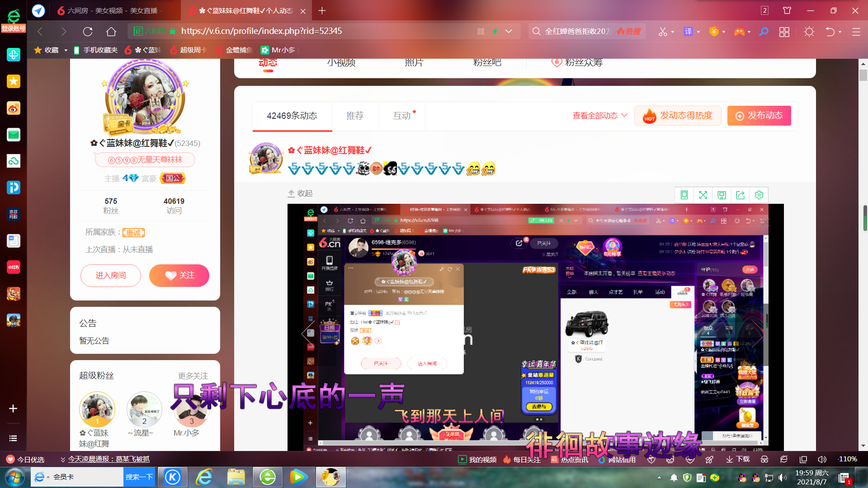
Task: Click the 发动态得热度 button
Action: [678, 116]
